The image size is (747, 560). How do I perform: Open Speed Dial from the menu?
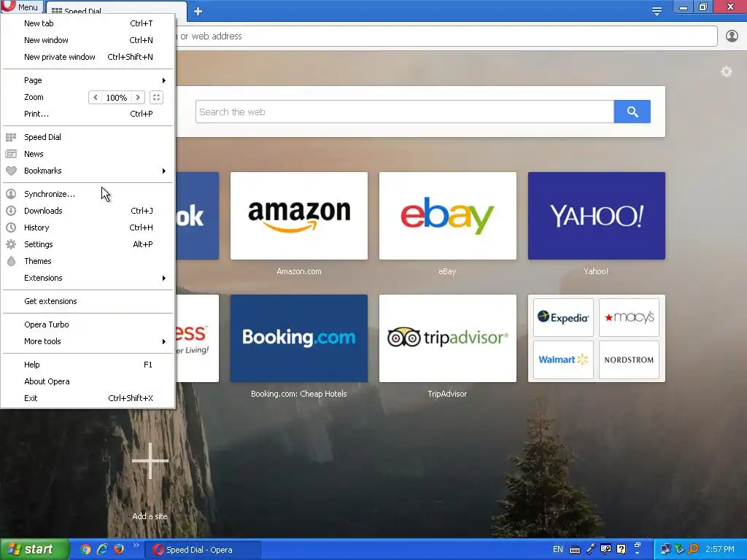click(x=88, y=136)
